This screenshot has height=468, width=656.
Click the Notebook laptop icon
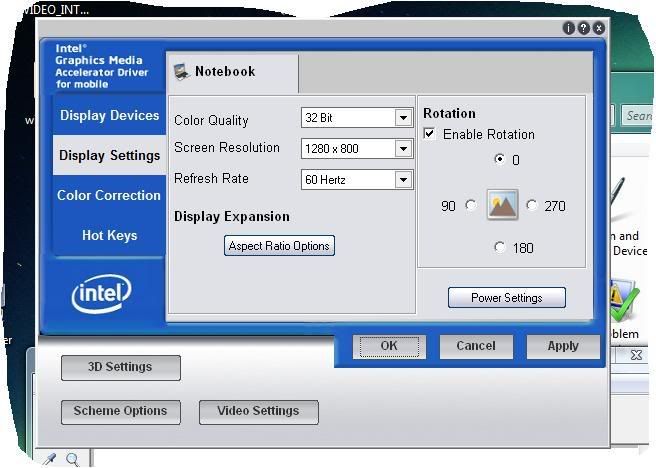182,72
